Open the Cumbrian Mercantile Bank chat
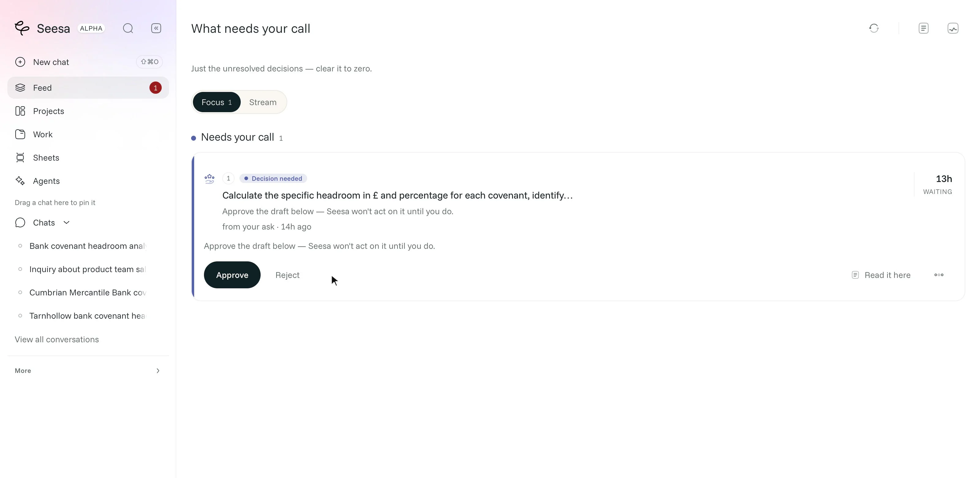Screen dimensions: 980x478 [x=88, y=292]
